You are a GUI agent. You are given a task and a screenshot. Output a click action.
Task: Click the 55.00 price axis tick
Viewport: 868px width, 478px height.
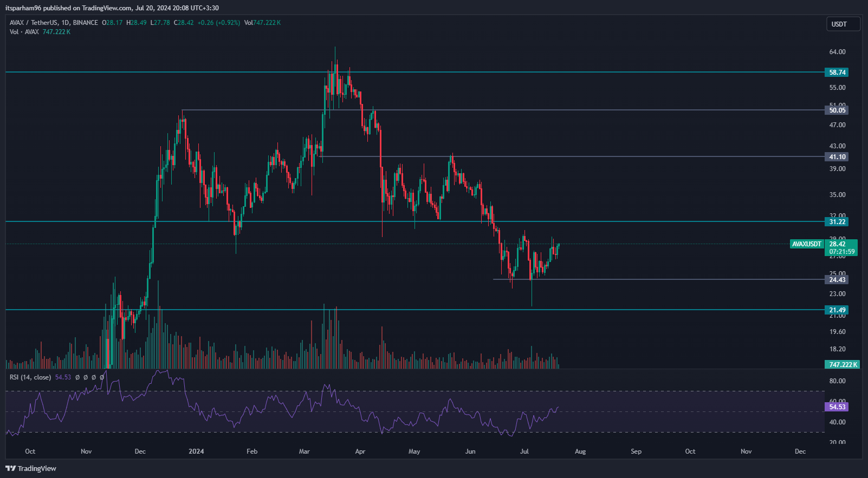point(837,88)
